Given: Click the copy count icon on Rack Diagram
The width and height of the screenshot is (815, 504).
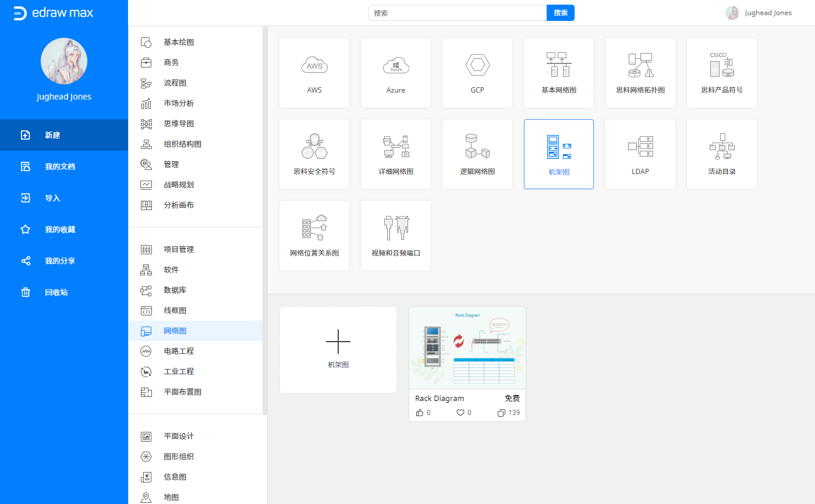Looking at the screenshot, I should click(x=501, y=413).
